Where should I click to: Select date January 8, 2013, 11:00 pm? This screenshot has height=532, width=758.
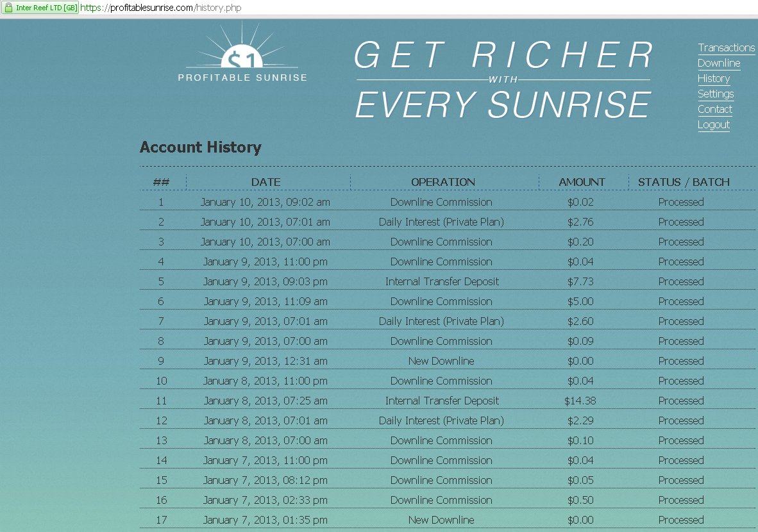click(x=265, y=381)
